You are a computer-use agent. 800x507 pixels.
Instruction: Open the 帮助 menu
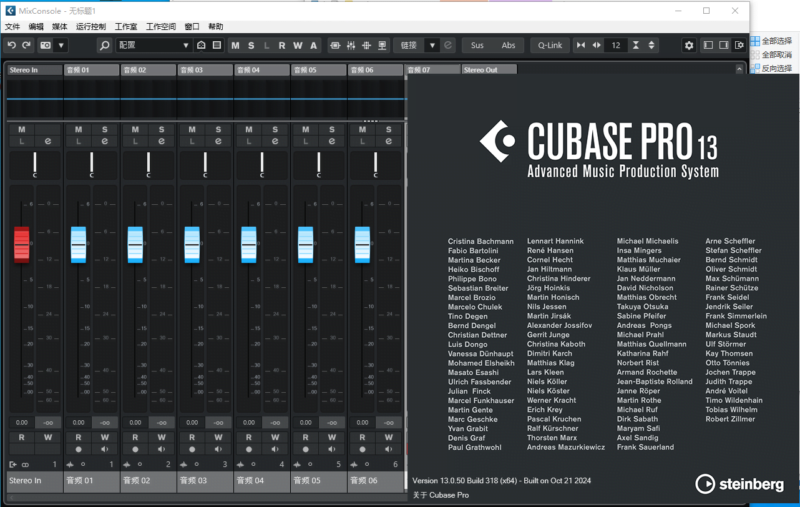click(x=216, y=27)
